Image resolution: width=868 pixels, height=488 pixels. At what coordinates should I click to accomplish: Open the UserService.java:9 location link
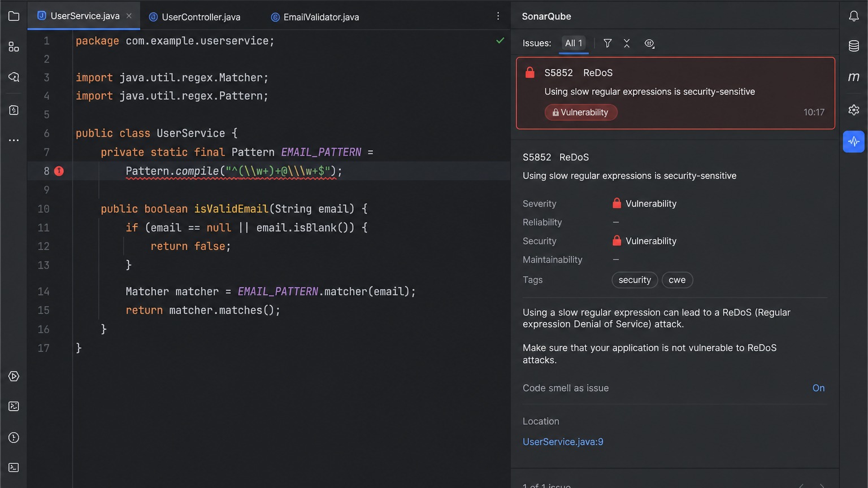563,442
